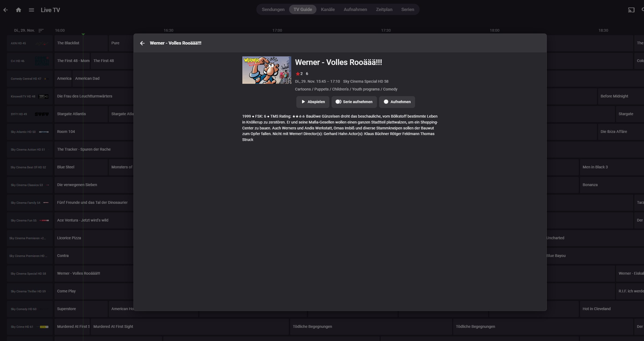Open the hamburger main menu
This screenshot has height=341, width=644.
click(x=31, y=10)
